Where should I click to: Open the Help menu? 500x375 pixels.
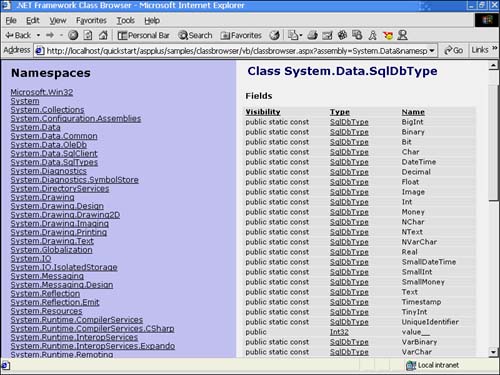(152, 21)
